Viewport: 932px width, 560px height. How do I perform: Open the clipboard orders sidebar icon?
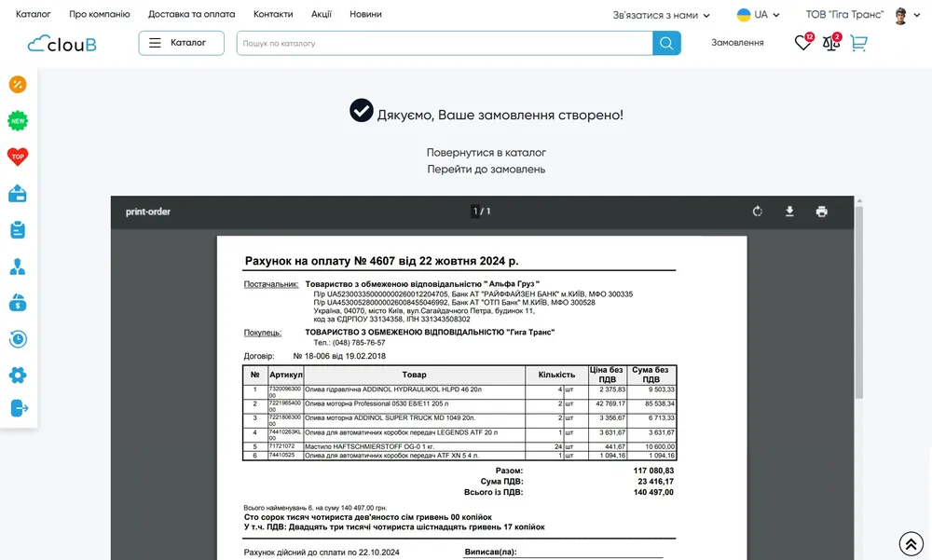tap(18, 230)
